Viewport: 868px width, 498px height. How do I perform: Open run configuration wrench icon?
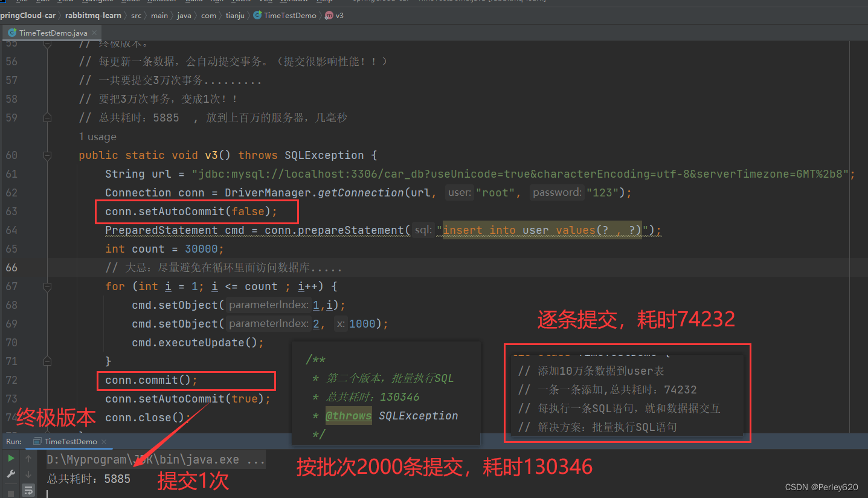point(11,475)
